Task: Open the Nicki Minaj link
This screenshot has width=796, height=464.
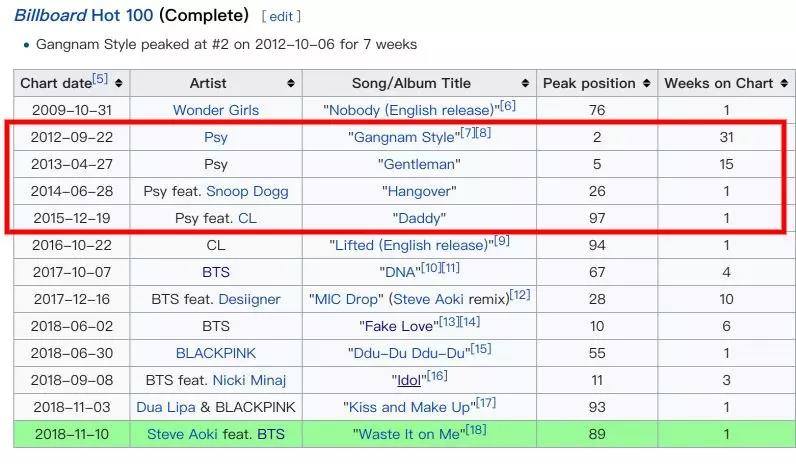Action: [249, 380]
